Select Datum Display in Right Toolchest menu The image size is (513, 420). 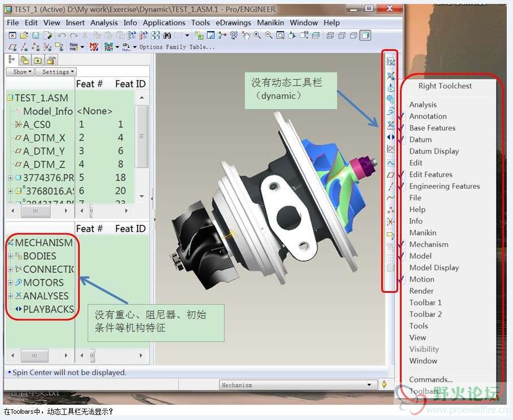click(x=434, y=151)
